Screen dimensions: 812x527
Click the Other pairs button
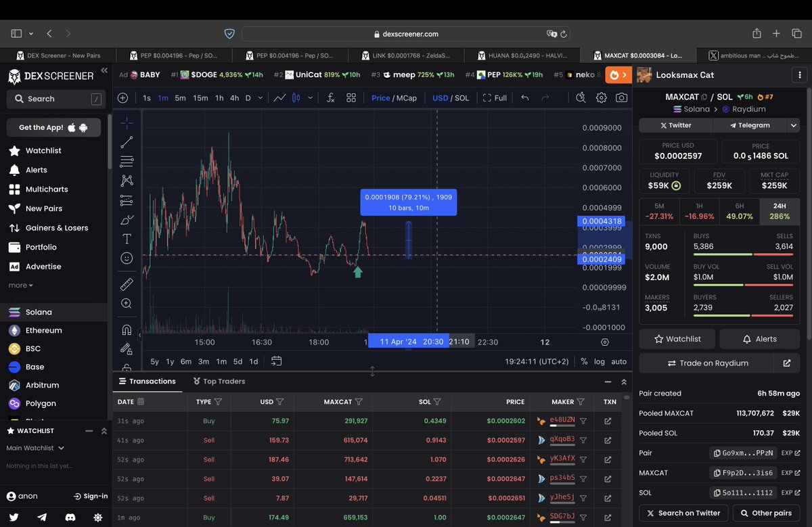[766, 513]
